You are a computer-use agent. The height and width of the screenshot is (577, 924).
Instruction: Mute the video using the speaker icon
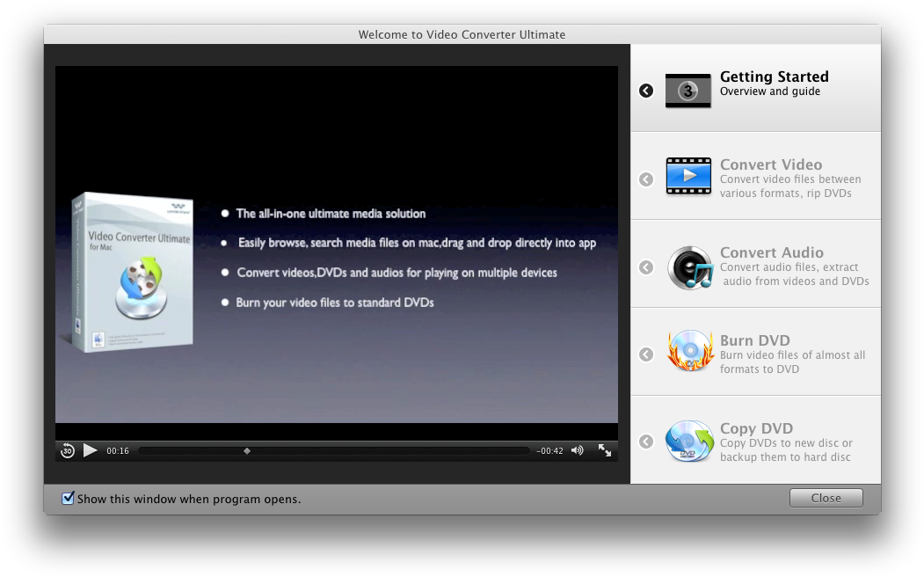click(x=577, y=450)
